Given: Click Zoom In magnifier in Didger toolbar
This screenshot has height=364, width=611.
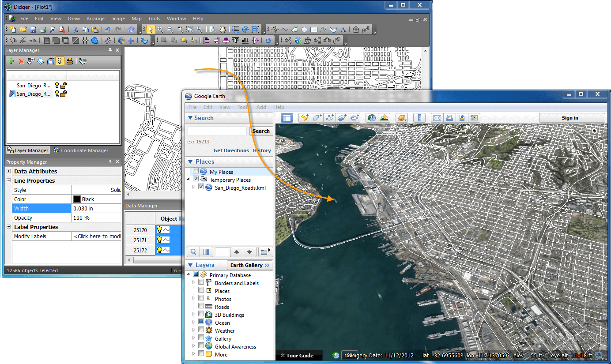Looking at the screenshot, I should (161, 30).
